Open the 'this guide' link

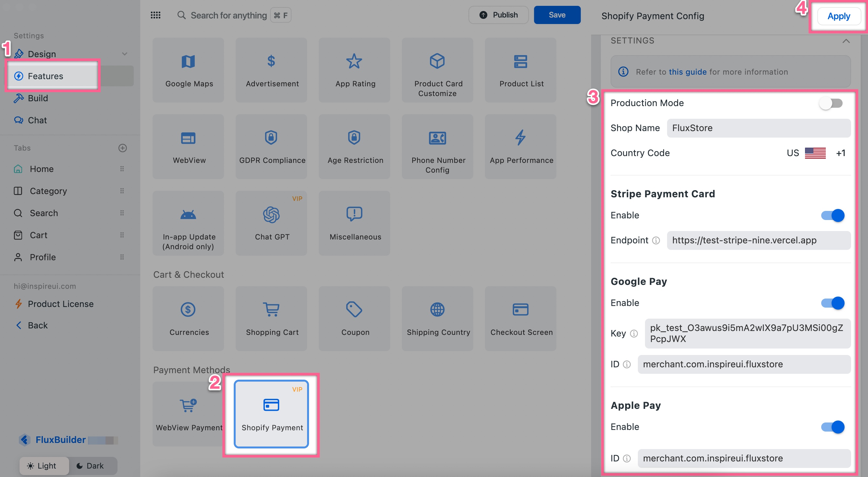(x=688, y=72)
